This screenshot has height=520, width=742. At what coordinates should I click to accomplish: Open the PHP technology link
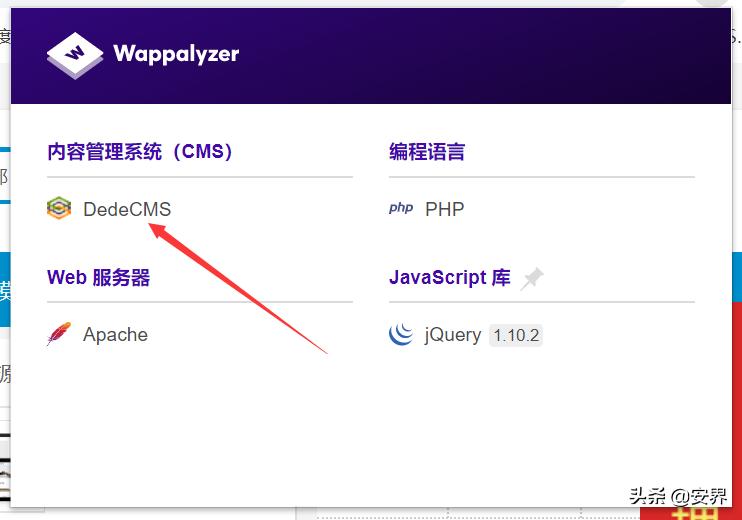click(444, 209)
